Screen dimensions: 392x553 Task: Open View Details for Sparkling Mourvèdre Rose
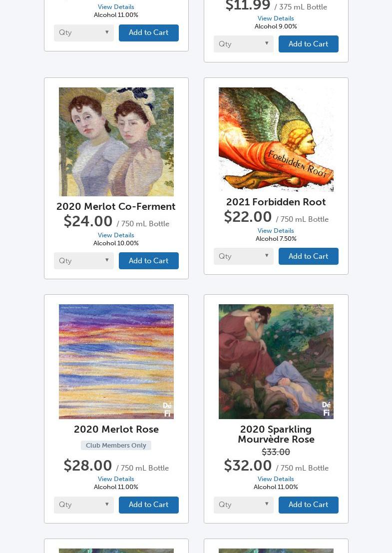pyautogui.click(x=276, y=479)
